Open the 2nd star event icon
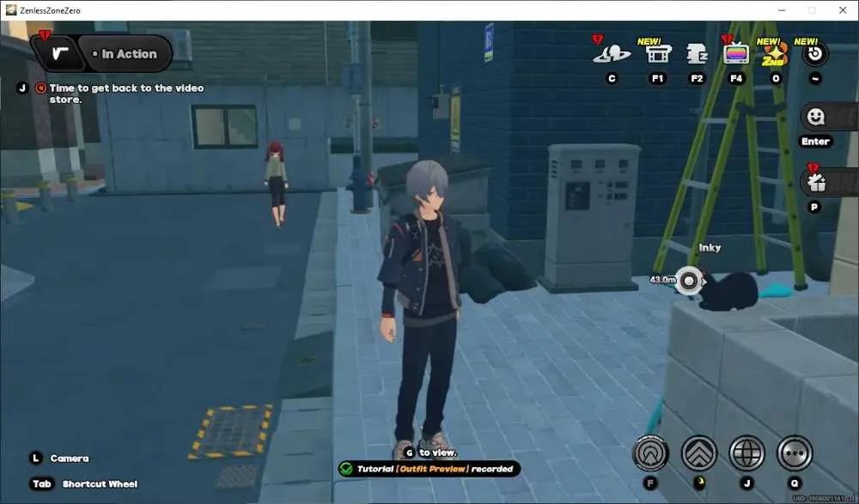The image size is (859, 504). (775, 55)
